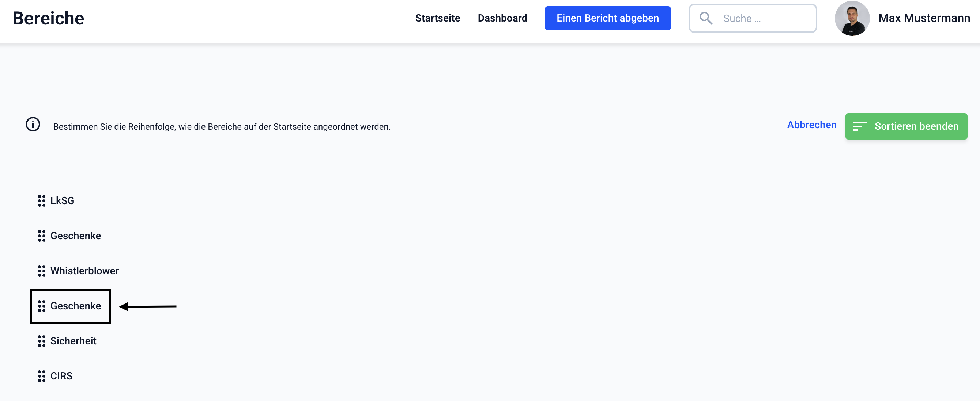Click Einen Bericht abgeben button
The image size is (980, 401).
pos(607,18)
